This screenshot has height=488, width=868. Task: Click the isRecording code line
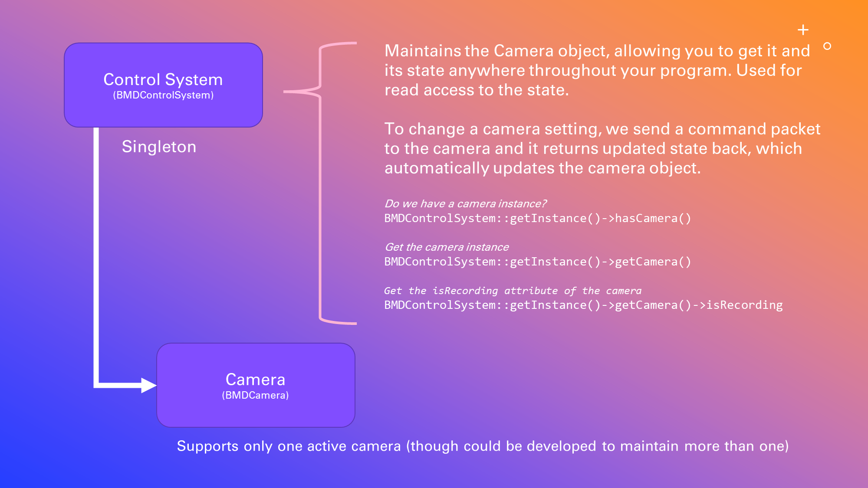583,305
